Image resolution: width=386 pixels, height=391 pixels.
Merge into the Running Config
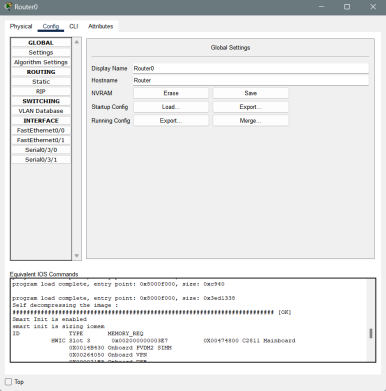[x=250, y=120]
